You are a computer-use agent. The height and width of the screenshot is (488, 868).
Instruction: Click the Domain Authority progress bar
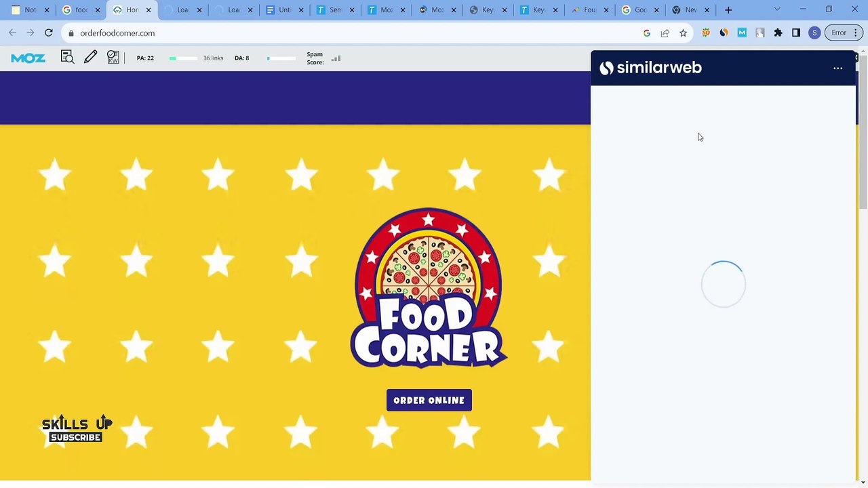[x=281, y=58]
